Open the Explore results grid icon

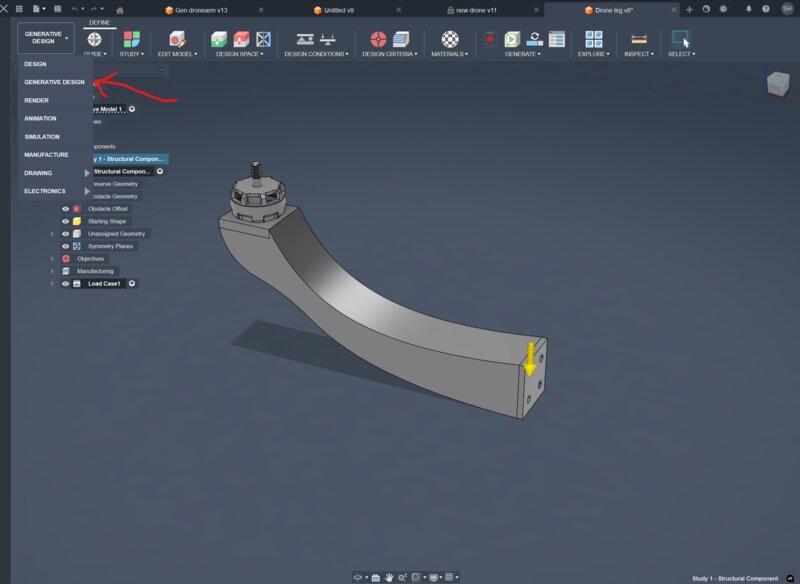(593, 39)
